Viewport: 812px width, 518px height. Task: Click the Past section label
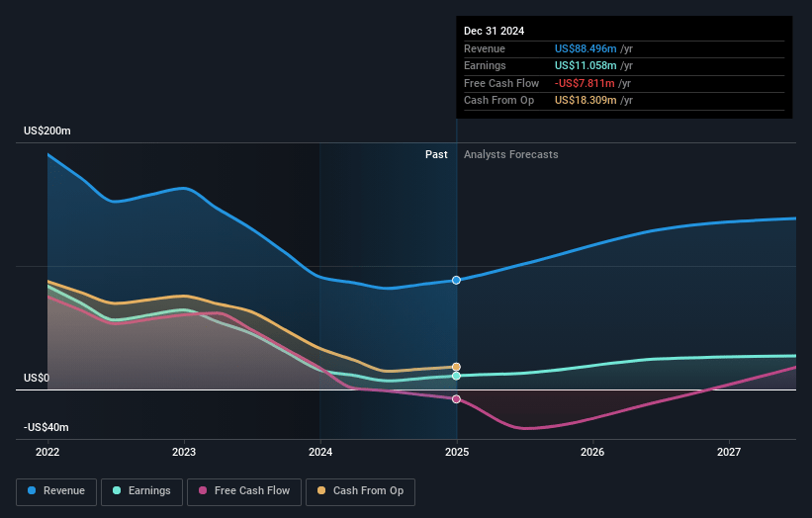coord(436,155)
